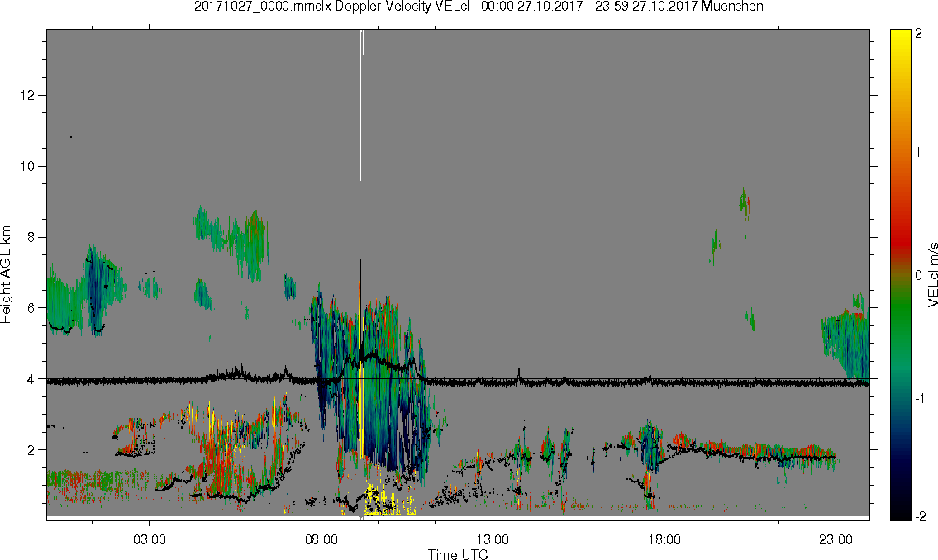Image resolution: width=938 pixels, height=560 pixels.
Task: Click the white vertical line near 09:00
Action: tap(360, 105)
